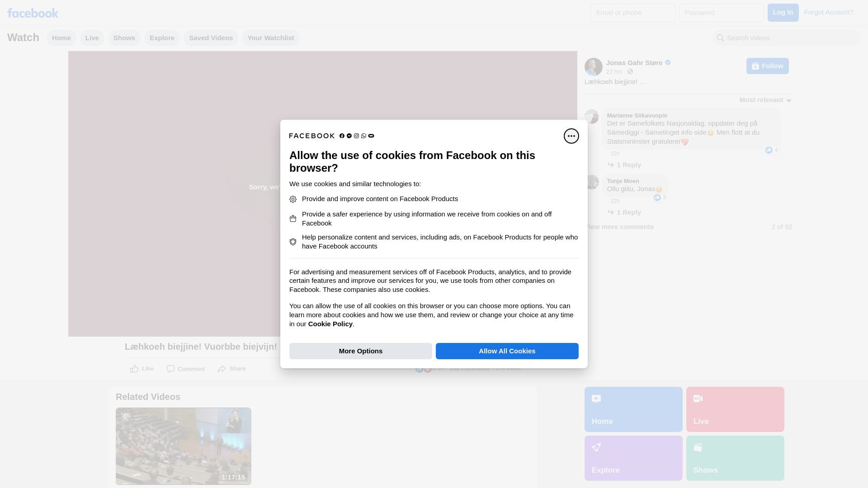Click Allow All Cookies

pos(507,351)
